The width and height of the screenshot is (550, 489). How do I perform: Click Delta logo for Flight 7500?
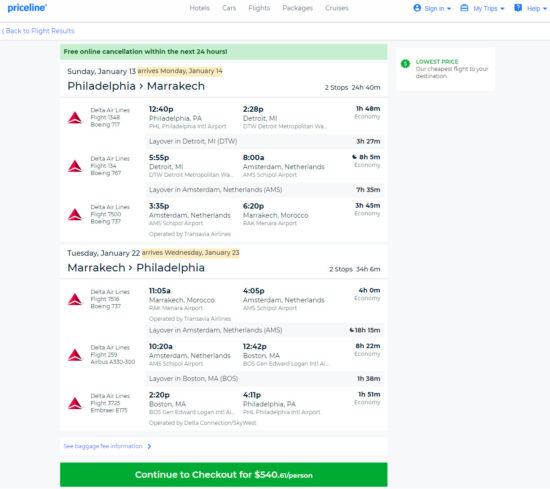click(x=75, y=214)
